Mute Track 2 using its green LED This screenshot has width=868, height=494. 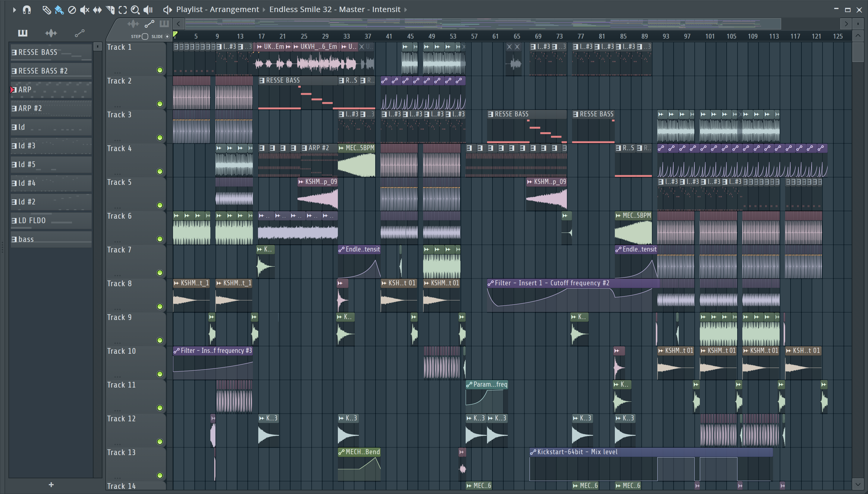pyautogui.click(x=160, y=104)
